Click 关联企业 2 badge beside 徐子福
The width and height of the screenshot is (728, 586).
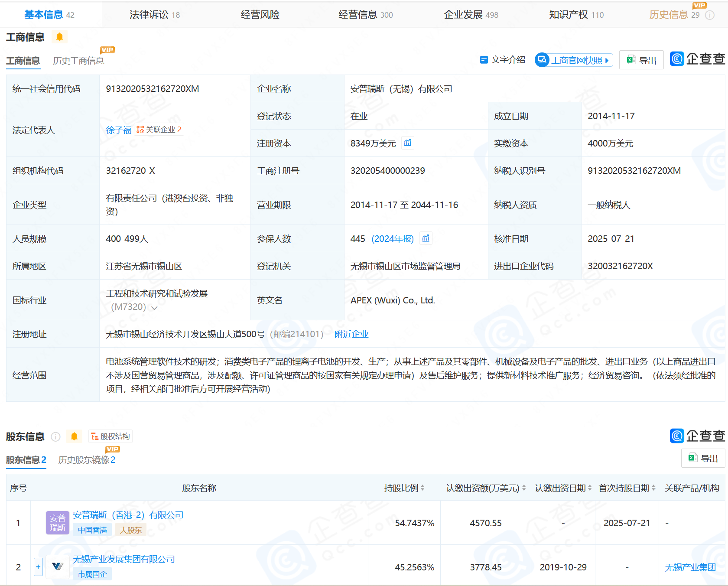159,130
